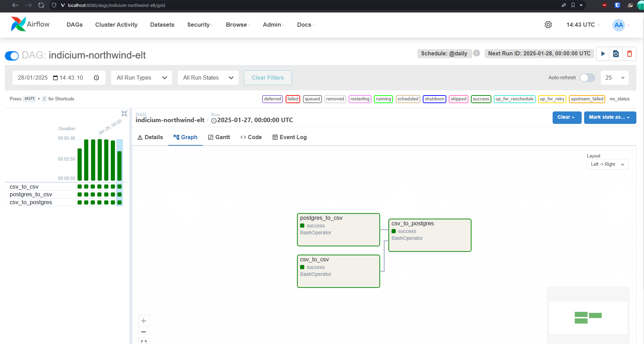The width and height of the screenshot is (644, 344).
Task: Open the All Run States dropdown
Action: [208, 78]
